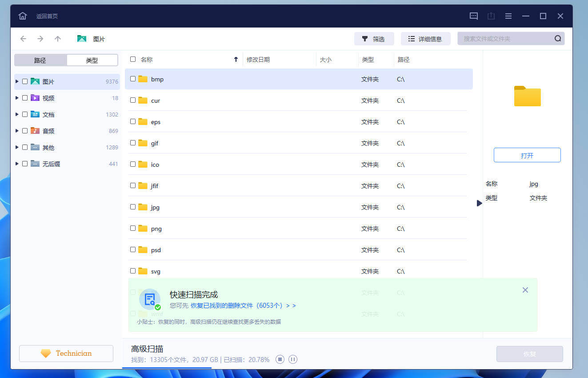Check the bmp folder checkbox

click(x=132, y=78)
